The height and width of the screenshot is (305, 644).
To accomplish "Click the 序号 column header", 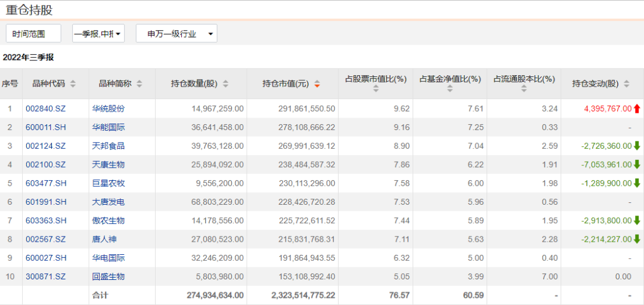I will tap(10, 84).
